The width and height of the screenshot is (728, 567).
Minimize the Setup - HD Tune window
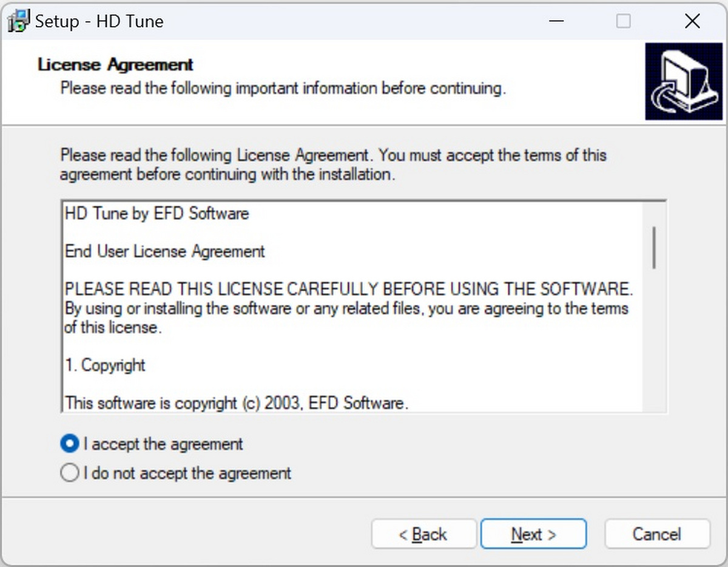click(x=557, y=21)
